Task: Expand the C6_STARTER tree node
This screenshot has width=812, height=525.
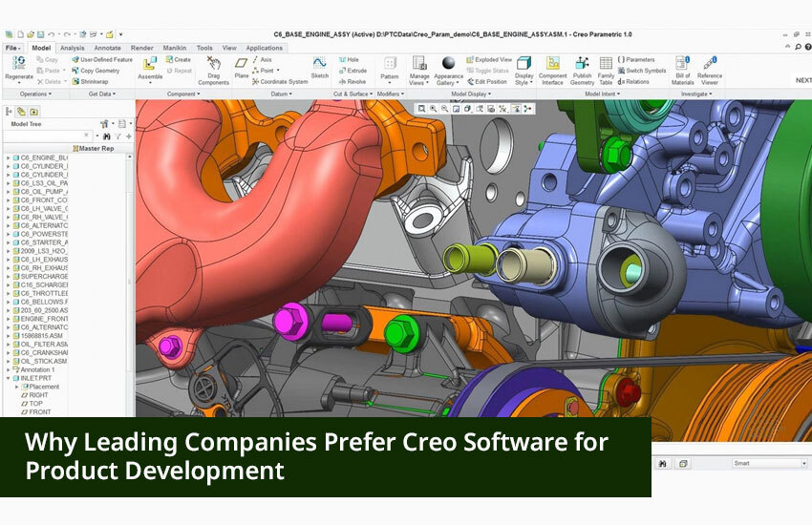Action: 8,242
